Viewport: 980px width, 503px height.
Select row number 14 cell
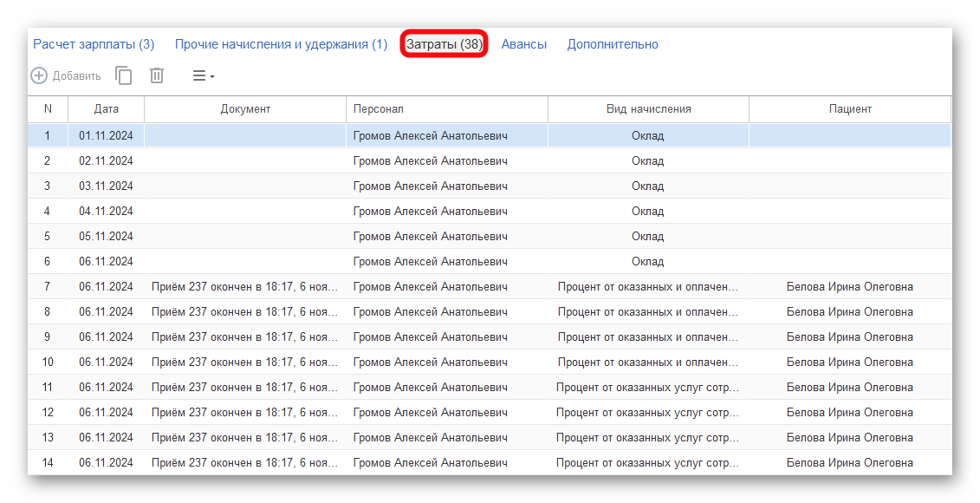pos(48,462)
